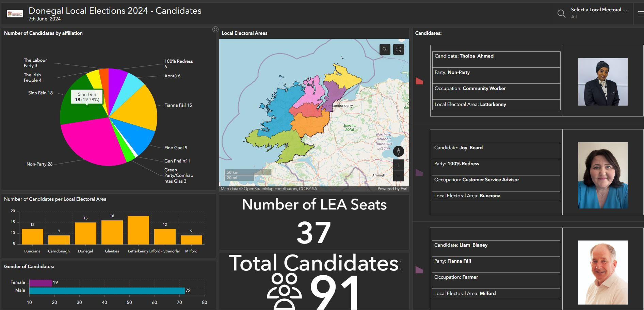Select the Glenties bar in the LEA chart
The image size is (644, 310).
click(112, 232)
